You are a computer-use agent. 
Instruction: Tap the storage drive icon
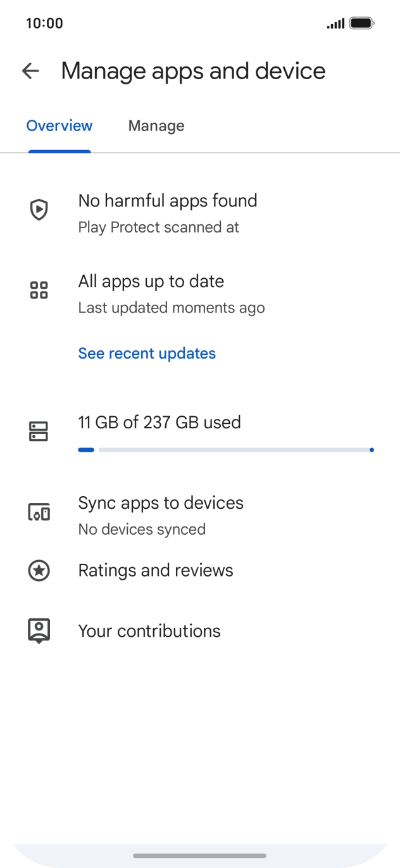(x=39, y=432)
